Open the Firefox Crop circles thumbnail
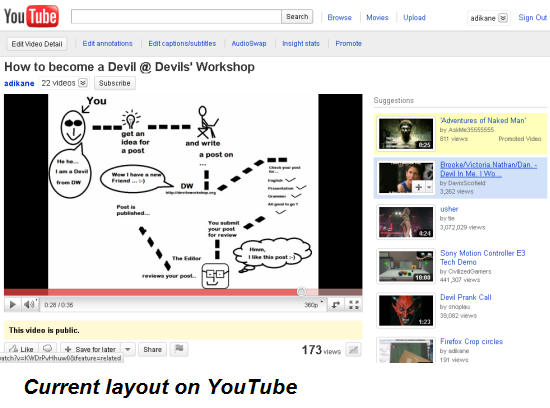This screenshot has width=550, height=408. 406,350
